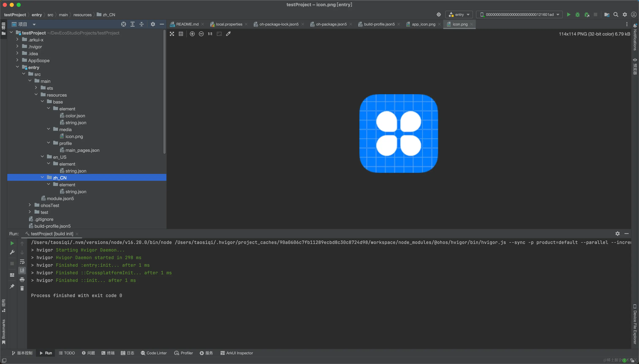Expand the ohosTest folder
639x364 pixels.
click(x=30, y=205)
